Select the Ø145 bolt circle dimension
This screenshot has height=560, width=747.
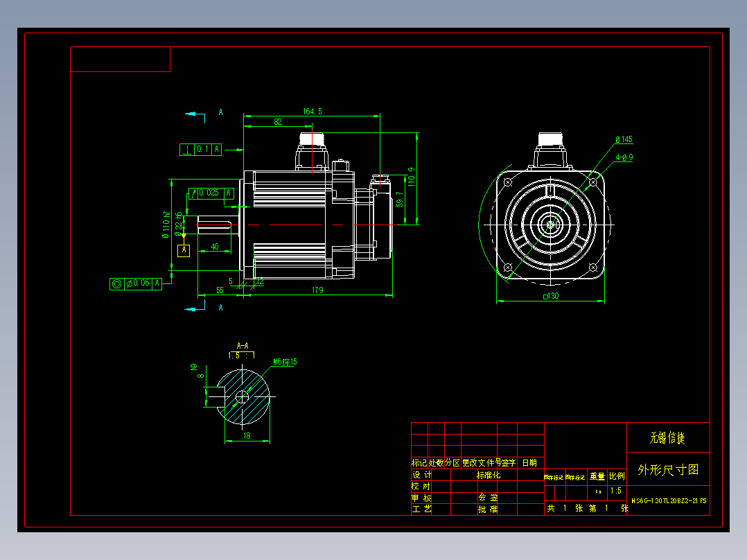pos(624,139)
